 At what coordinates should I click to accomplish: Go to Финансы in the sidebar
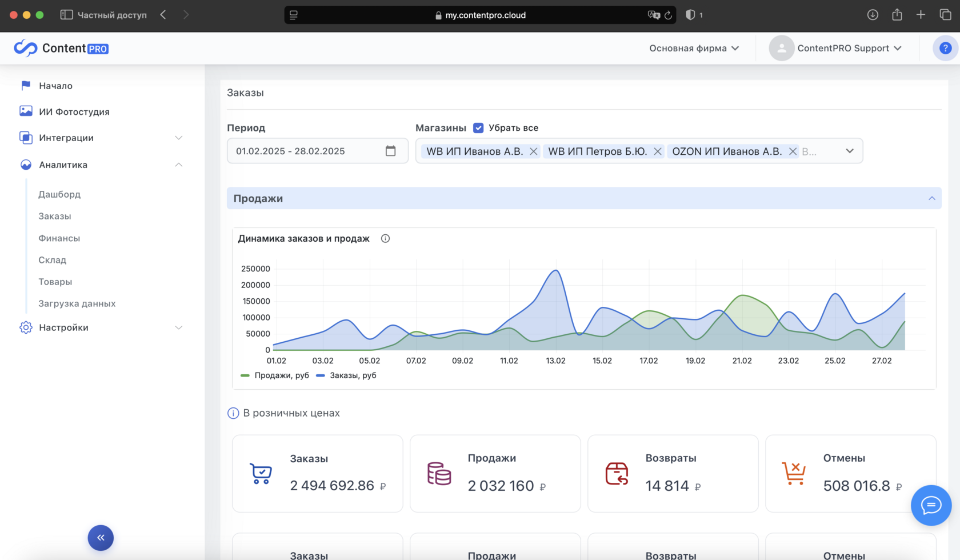[x=59, y=238]
